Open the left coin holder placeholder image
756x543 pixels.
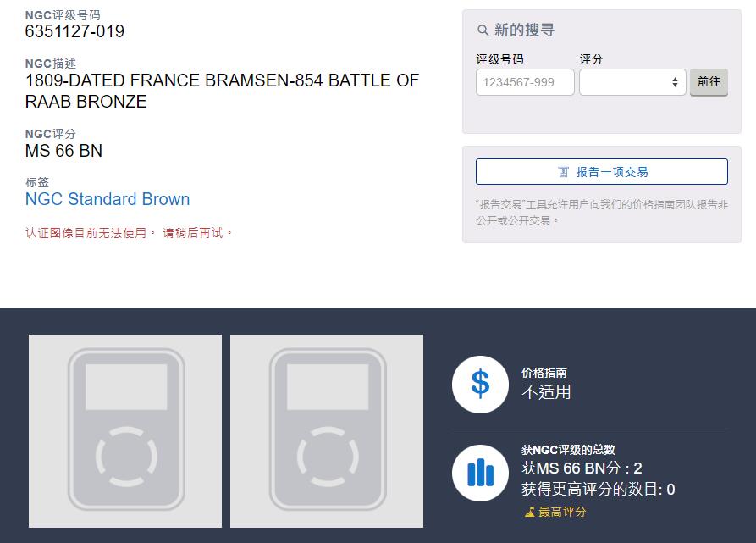pyautogui.click(x=125, y=431)
